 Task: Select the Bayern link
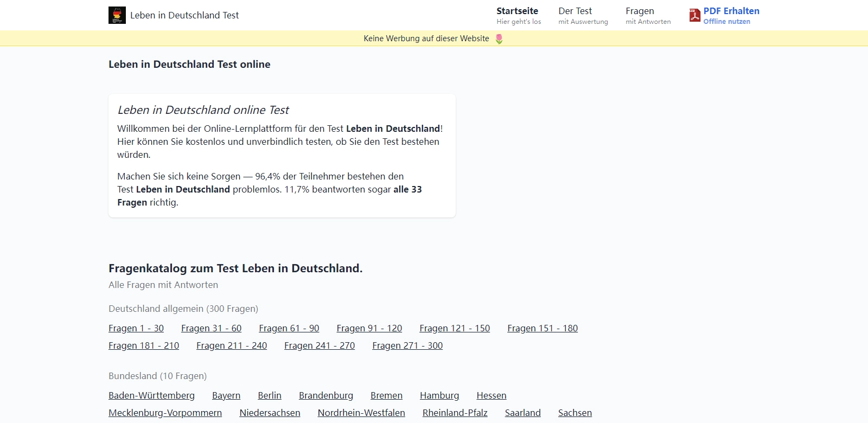pyautogui.click(x=226, y=395)
